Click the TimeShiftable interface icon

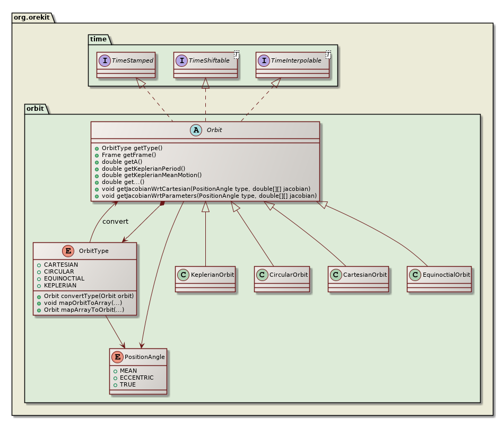(x=181, y=60)
